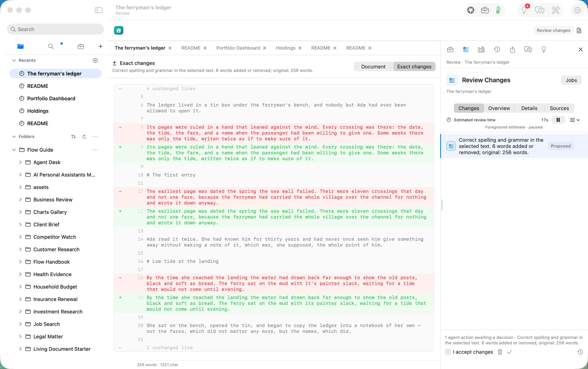Image resolution: width=588 pixels, height=369 pixels.
Task: Switch to Document view
Action: click(373, 67)
